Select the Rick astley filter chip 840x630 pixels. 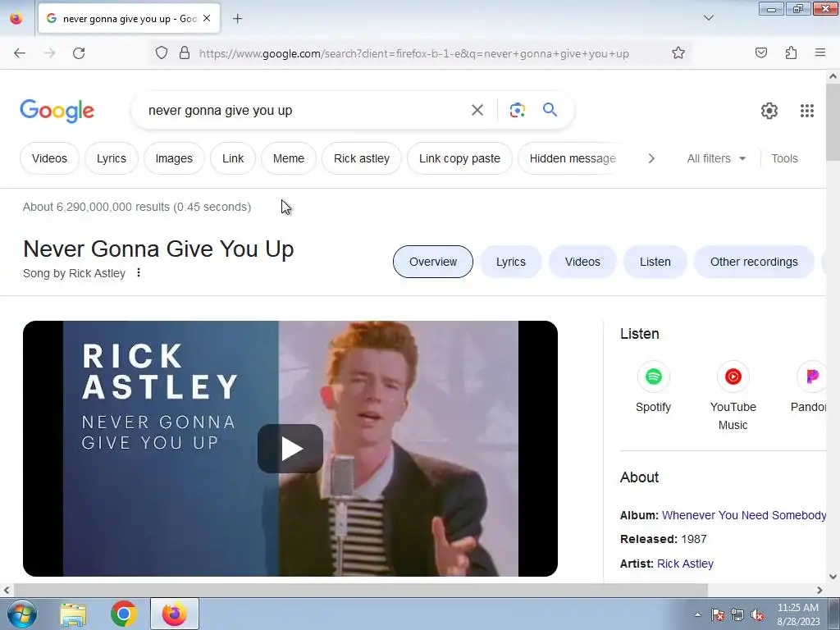(x=362, y=158)
